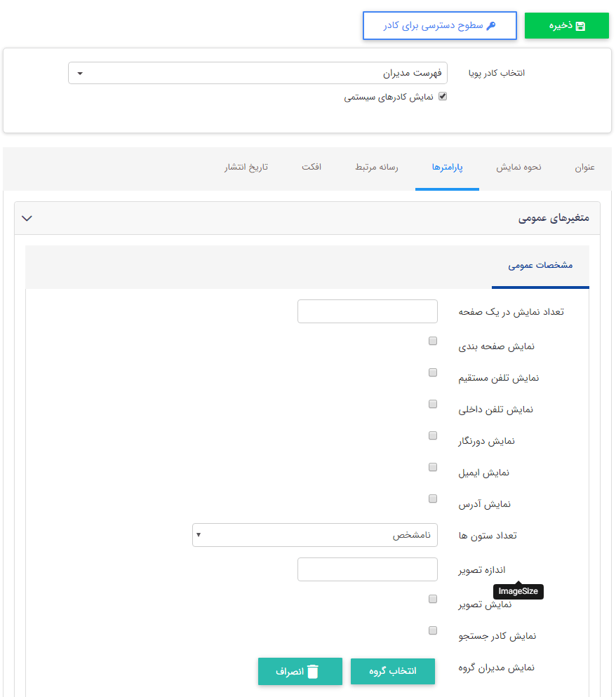Image resolution: width=616 pixels, height=697 pixels.
Task: Enable the نمایش تصویر checkbox
Action: pyautogui.click(x=433, y=598)
